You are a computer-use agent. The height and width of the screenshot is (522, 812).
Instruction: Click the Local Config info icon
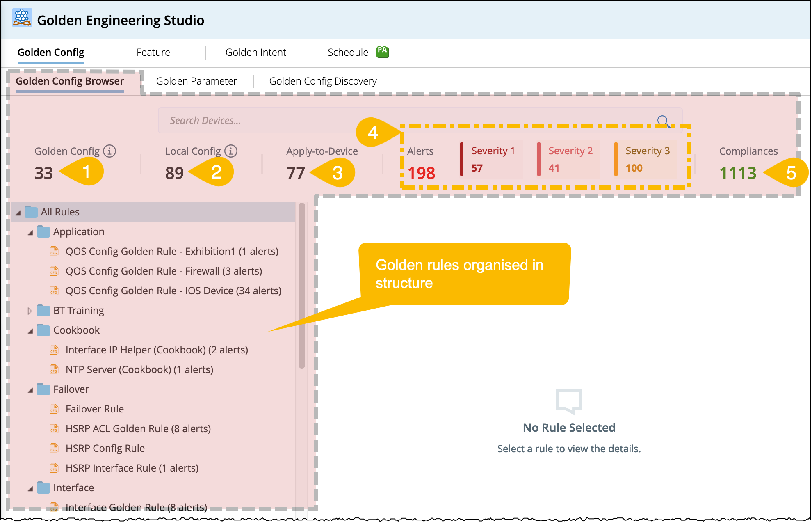pyautogui.click(x=231, y=151)
